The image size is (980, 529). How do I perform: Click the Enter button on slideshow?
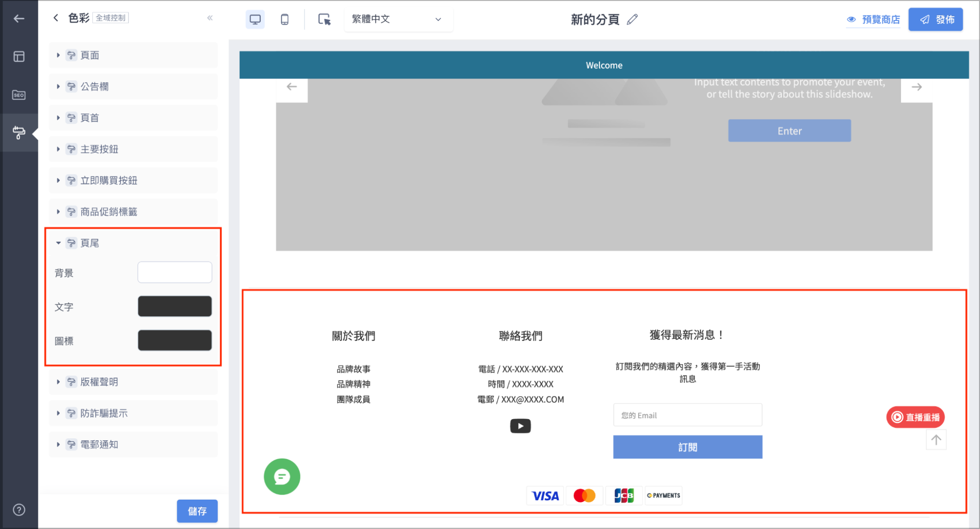[x=789, y=131]
